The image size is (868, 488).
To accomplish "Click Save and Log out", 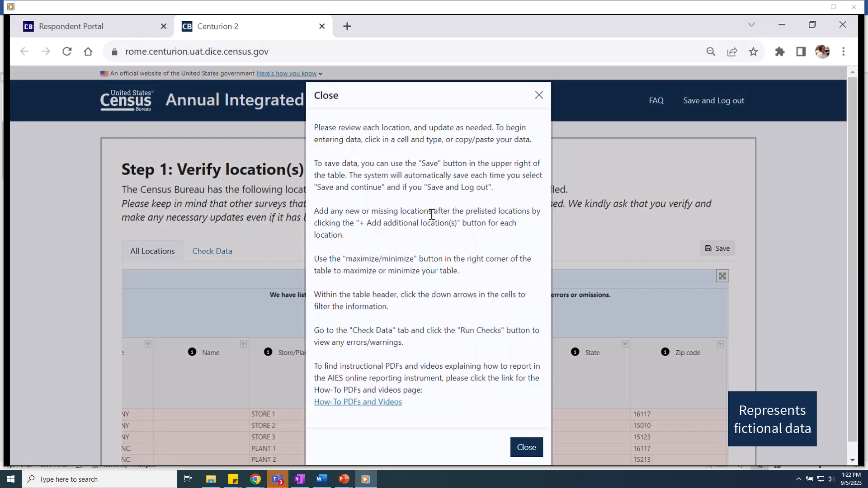I will click(x=713, y=100).
